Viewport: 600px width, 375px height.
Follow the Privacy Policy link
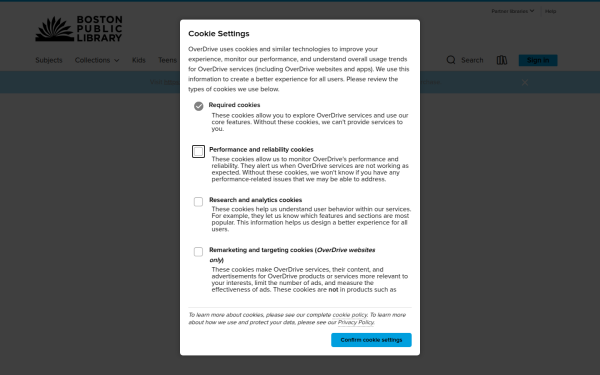[355, 322]
